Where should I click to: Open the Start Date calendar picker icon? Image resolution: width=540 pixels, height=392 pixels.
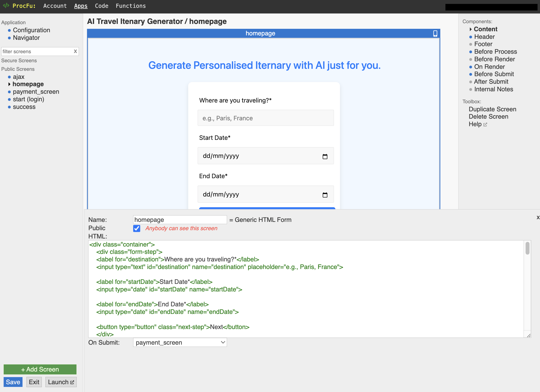click(x=325, y=157)
